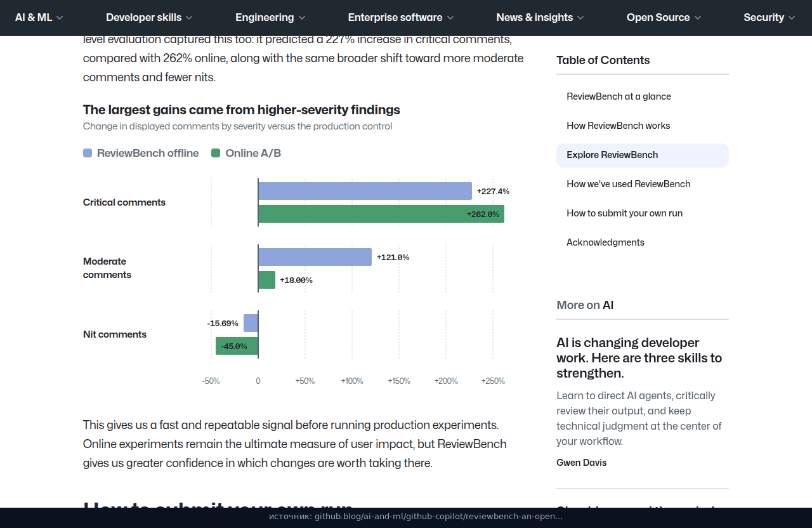Click the chart subtitle about production control
812x528 pixels.
click(x=238, y=126)
